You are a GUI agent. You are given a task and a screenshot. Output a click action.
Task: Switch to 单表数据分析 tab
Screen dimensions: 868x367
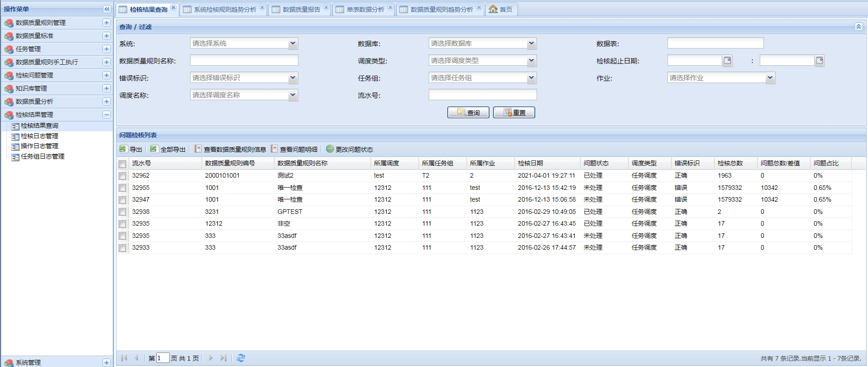click(x=365, y=10)
